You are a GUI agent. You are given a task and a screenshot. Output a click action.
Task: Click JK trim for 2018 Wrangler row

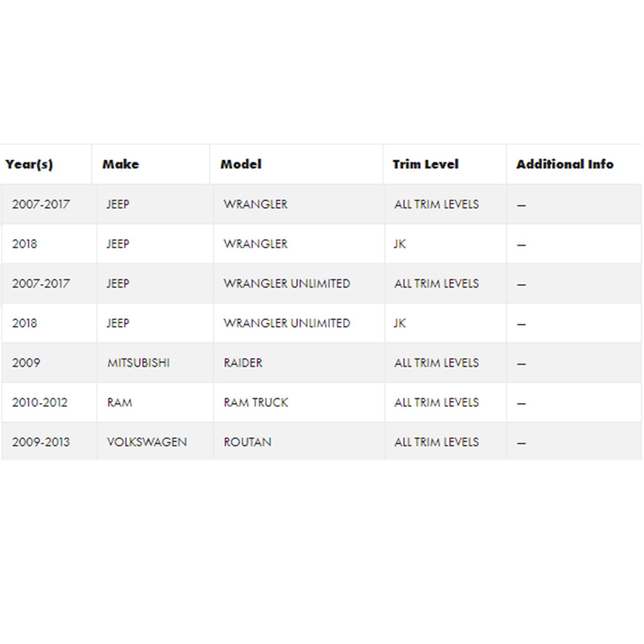pyautogui.click(x=400, y=244)
